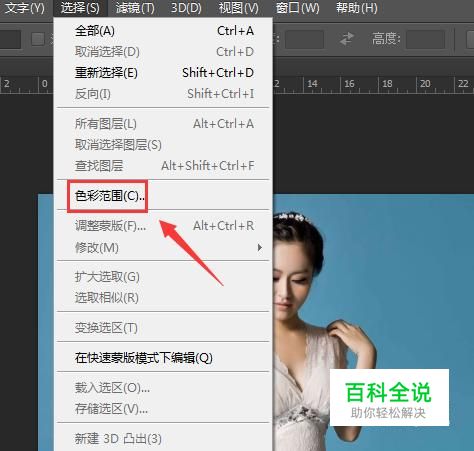Choose 反向(I) invert selection

[x=163, y=94]
